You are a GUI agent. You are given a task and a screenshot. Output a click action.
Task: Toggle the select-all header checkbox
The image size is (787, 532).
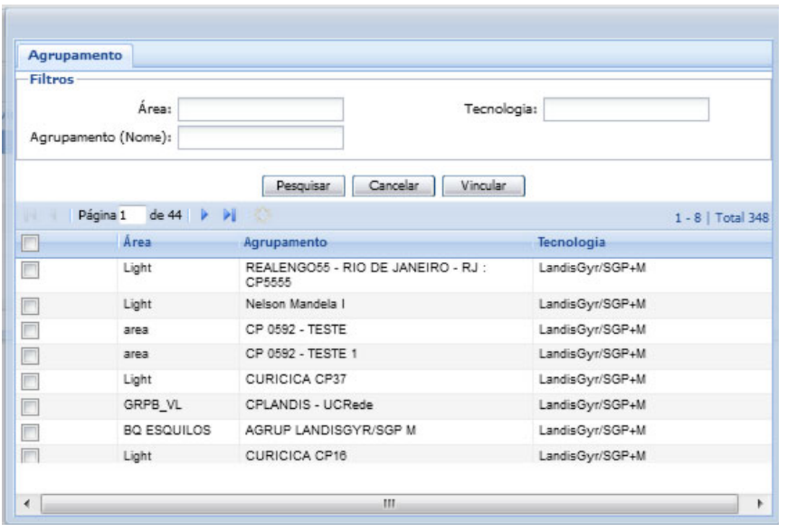[30, 243]
